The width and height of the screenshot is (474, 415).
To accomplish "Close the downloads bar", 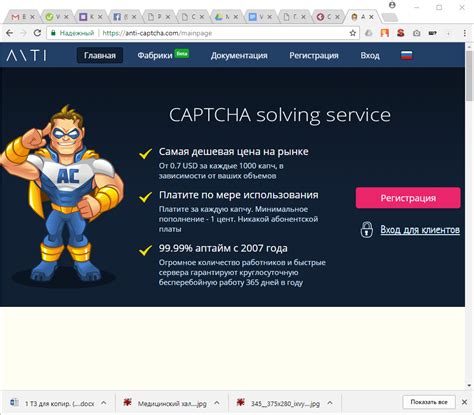I will click(464, 402).
